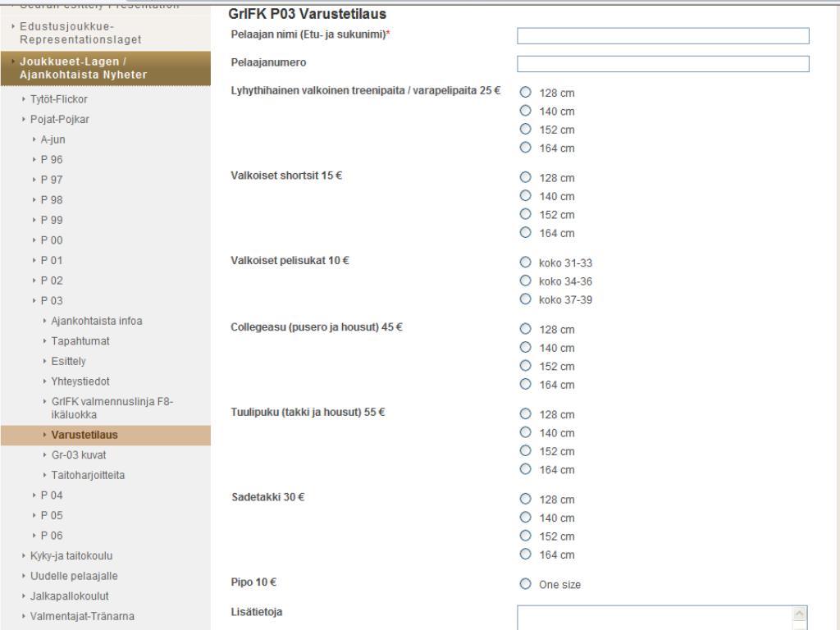This screenshot has height=630, width=840.
Task: Open the P 03 team page
Action: [52, 300]
